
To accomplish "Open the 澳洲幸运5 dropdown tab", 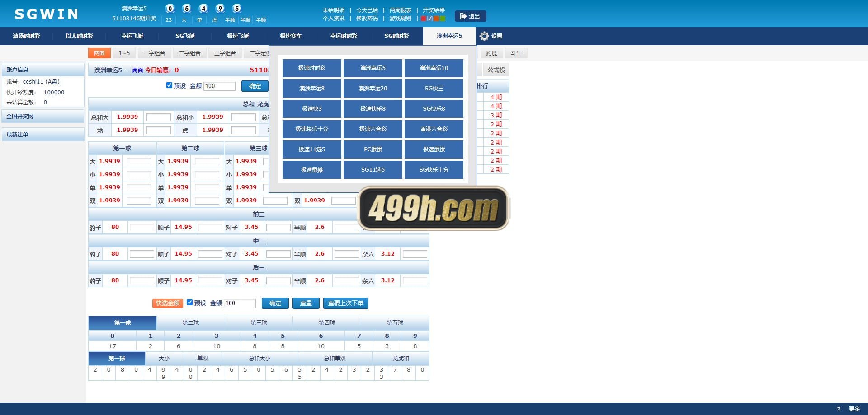I will pyautogui.click(x=449, y=36).
